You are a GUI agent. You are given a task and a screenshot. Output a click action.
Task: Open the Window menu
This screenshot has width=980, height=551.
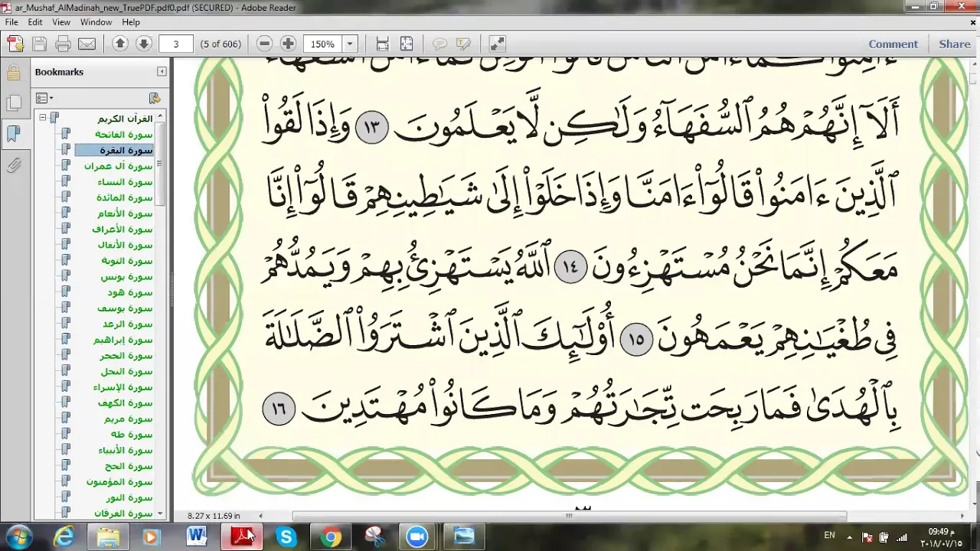(x=96, y=22)
